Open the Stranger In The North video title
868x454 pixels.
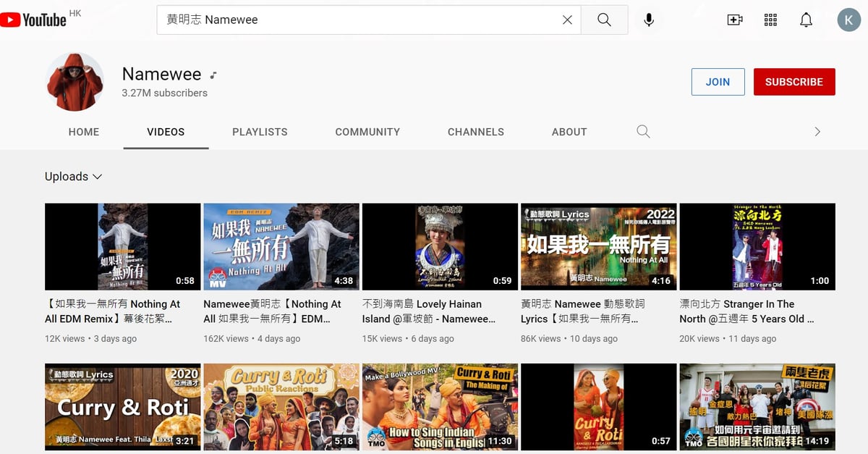click(746, 311)
